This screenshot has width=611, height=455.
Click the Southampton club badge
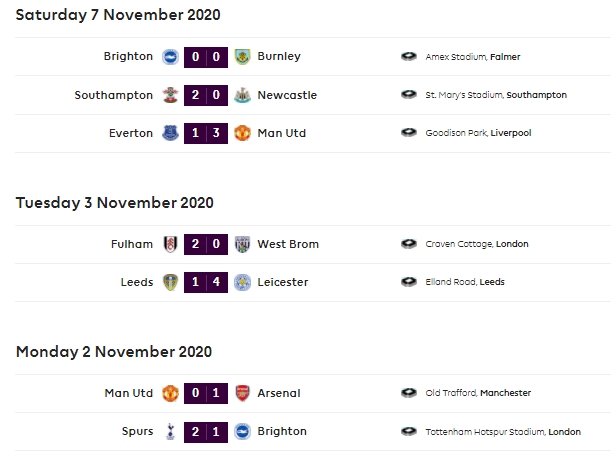click(x=172, y=95)
